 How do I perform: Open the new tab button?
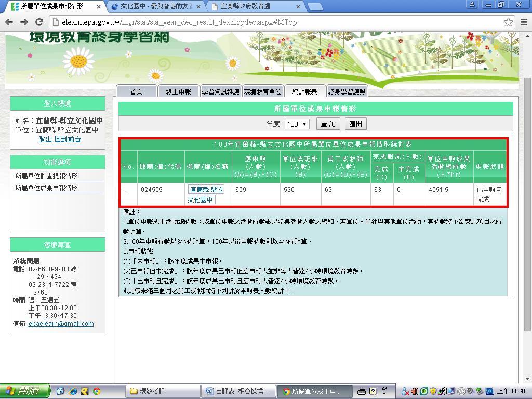(x=315, y=7)
